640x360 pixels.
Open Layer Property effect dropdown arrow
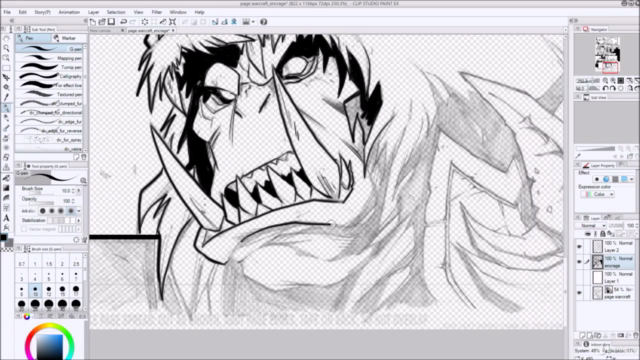click(632, 179)
